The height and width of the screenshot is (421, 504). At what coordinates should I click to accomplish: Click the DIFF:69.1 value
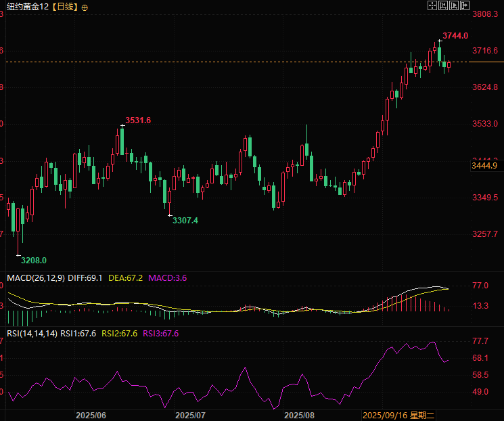point(85,278)
